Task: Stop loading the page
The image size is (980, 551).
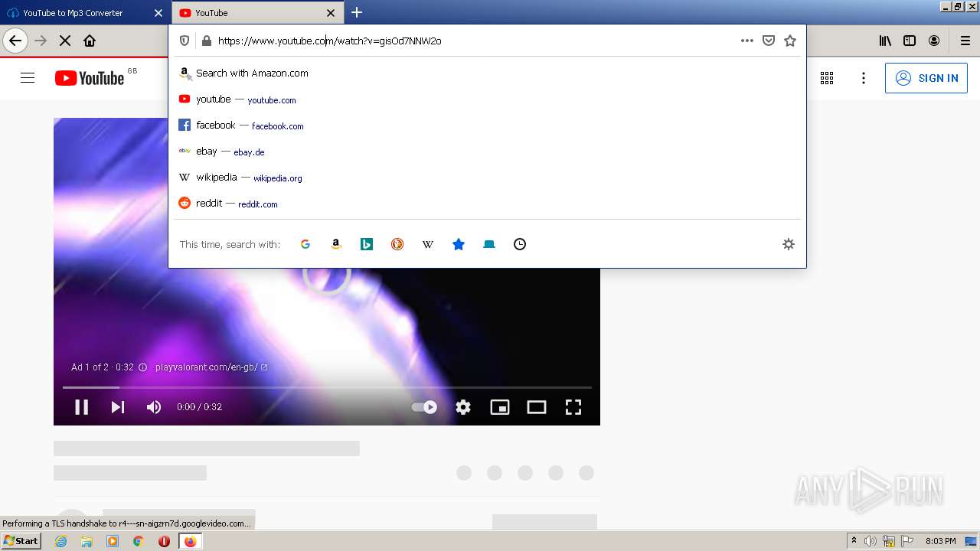Action: (65, 41)
